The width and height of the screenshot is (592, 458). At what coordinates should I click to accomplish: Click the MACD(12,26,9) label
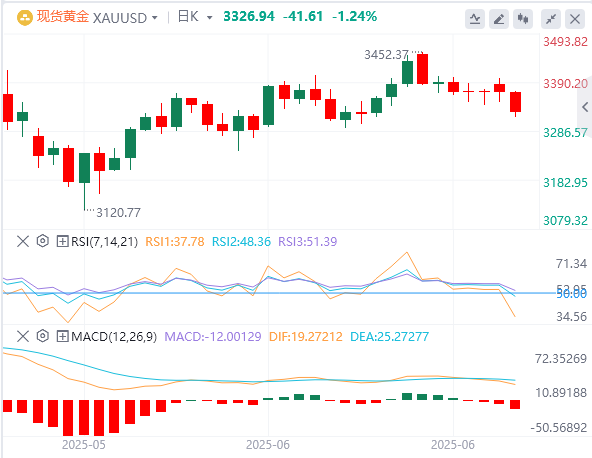[x=114, y=336]
